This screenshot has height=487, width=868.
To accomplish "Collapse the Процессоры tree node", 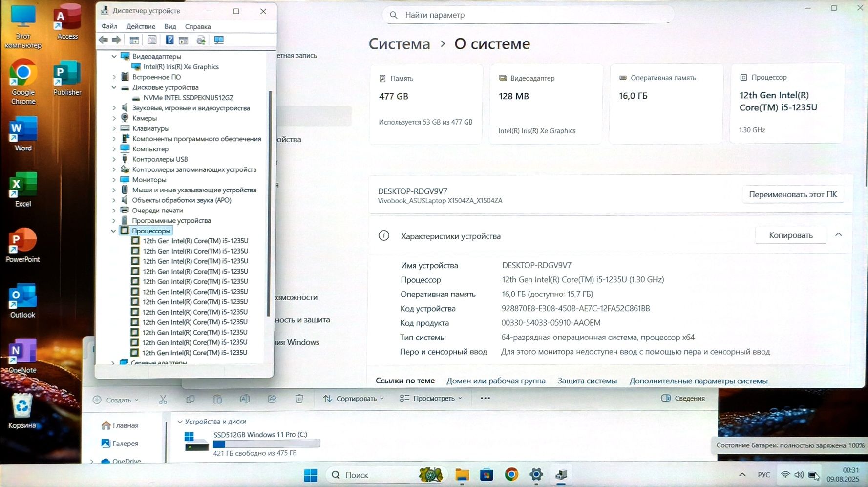I will 114,231.
